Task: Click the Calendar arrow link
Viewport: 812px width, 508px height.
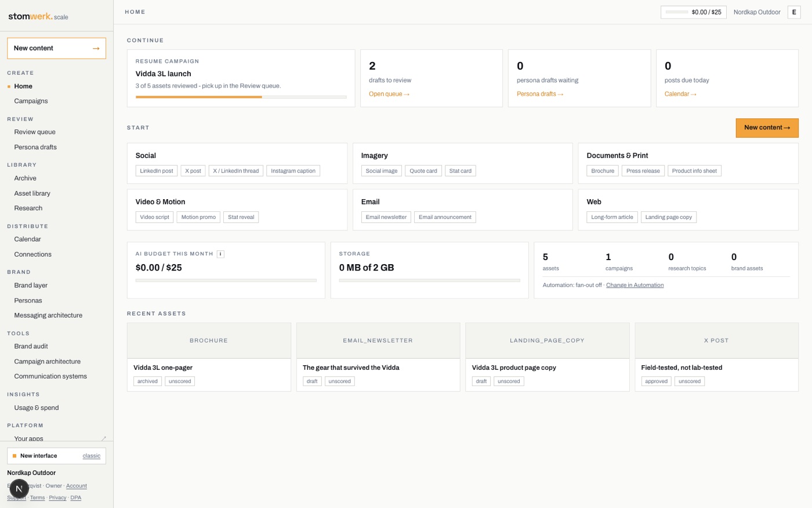Action: 680,94
